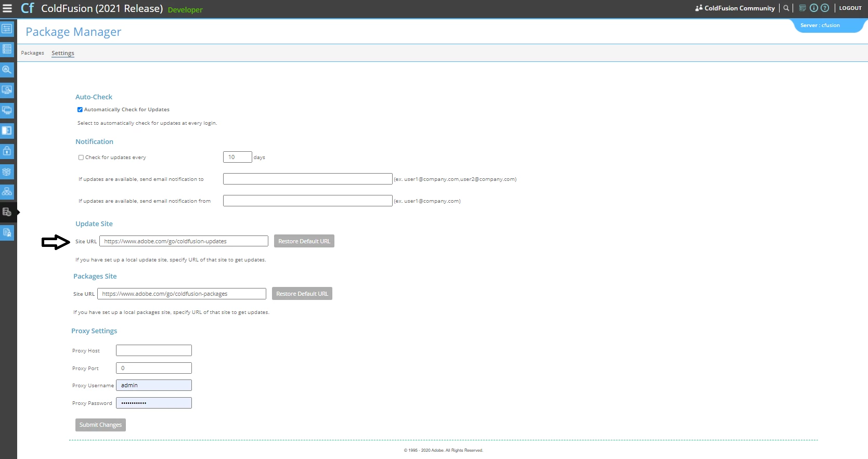Open Server Settings sliders icon in sidebar
Screen dimensions: 868x459
tap(7, 29)
